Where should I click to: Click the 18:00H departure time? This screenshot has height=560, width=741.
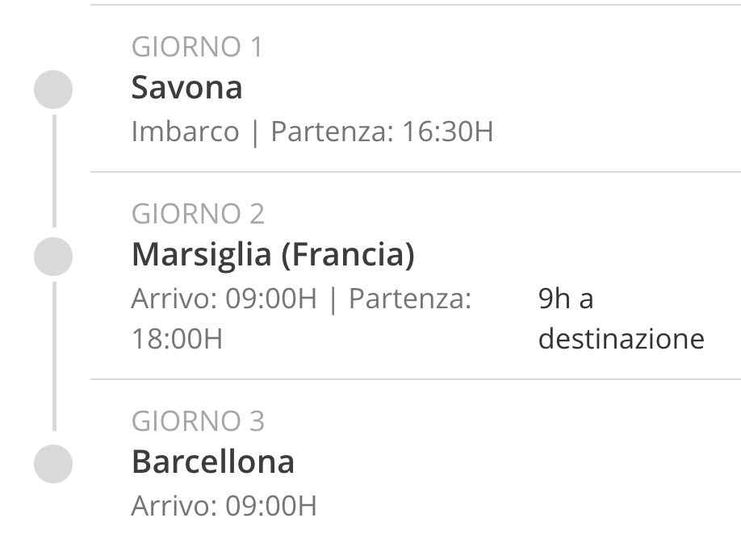click(177, 339)
